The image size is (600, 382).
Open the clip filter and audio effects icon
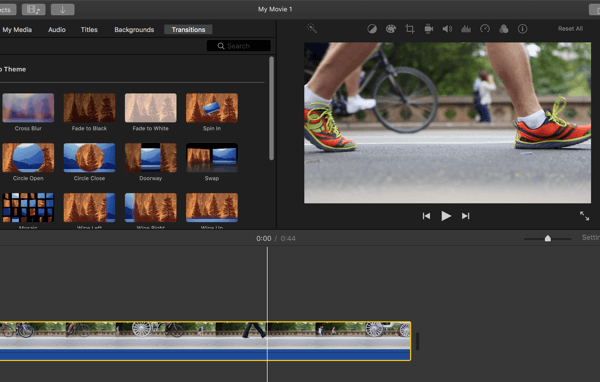[504, 29]
